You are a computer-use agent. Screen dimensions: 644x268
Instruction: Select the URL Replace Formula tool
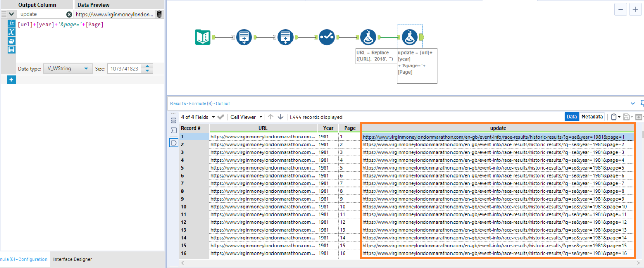point(368,37)
